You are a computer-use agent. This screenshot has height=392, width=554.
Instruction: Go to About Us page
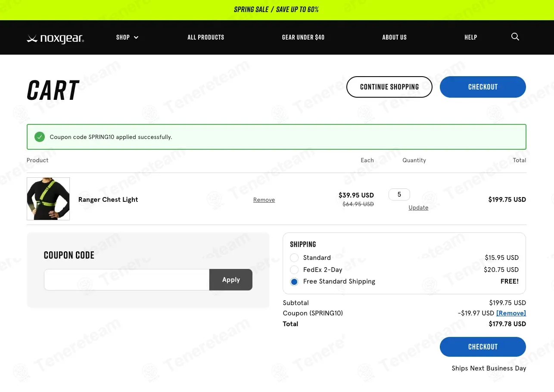pyautogui.click(x=395, y=37)
